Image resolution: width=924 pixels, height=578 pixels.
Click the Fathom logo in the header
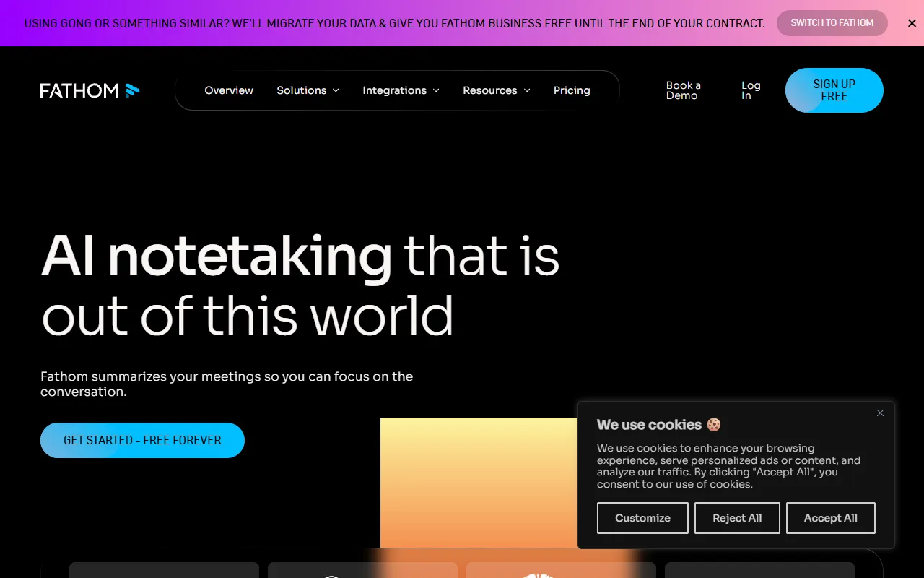tap(90, 90)
